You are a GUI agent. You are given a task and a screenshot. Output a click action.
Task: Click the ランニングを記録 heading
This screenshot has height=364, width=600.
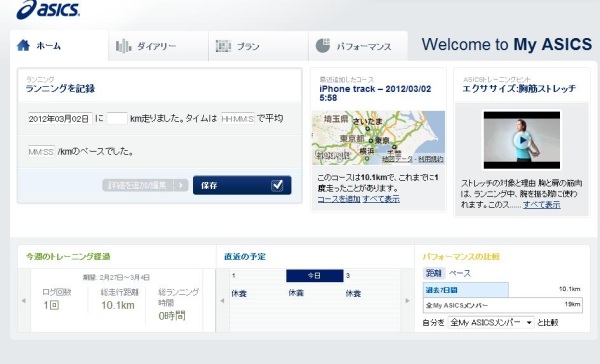[x=60, y=89]
